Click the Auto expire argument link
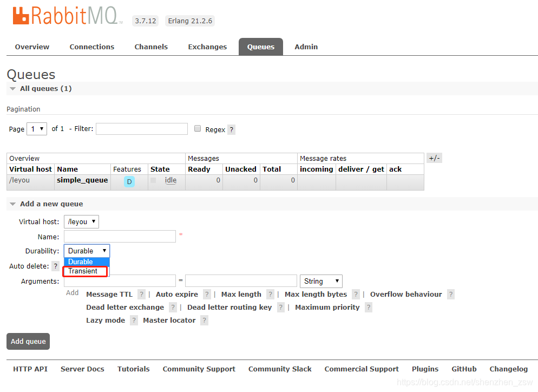The height and width of the screenshot is (392, 538). coord(176,295)
